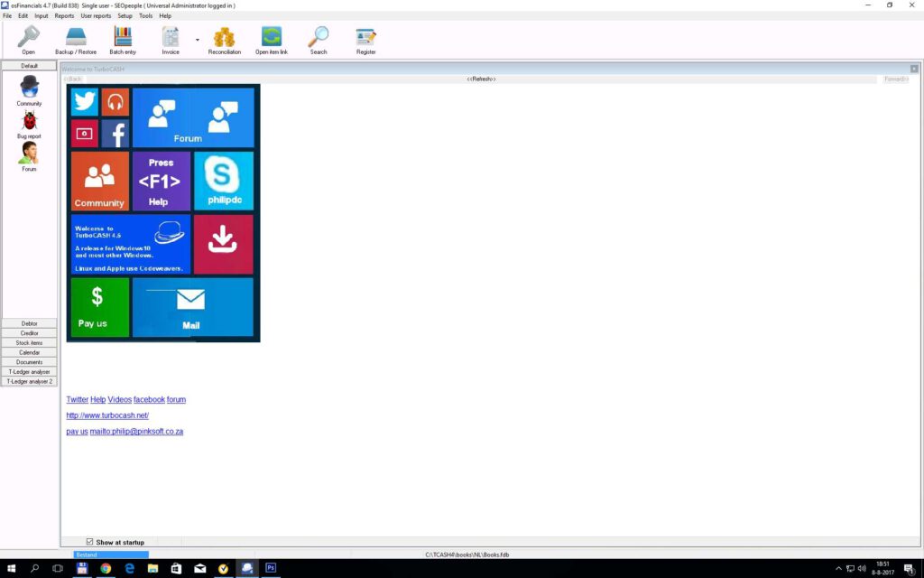924x578 pixels.
Task: Open Bug report ladybug icon
Action: tap(29, 125)
